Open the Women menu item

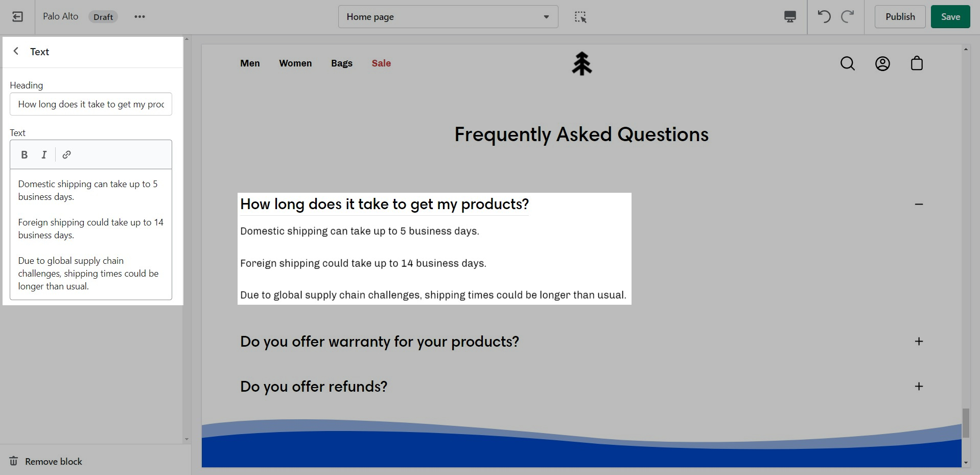(x=295, y=63)
